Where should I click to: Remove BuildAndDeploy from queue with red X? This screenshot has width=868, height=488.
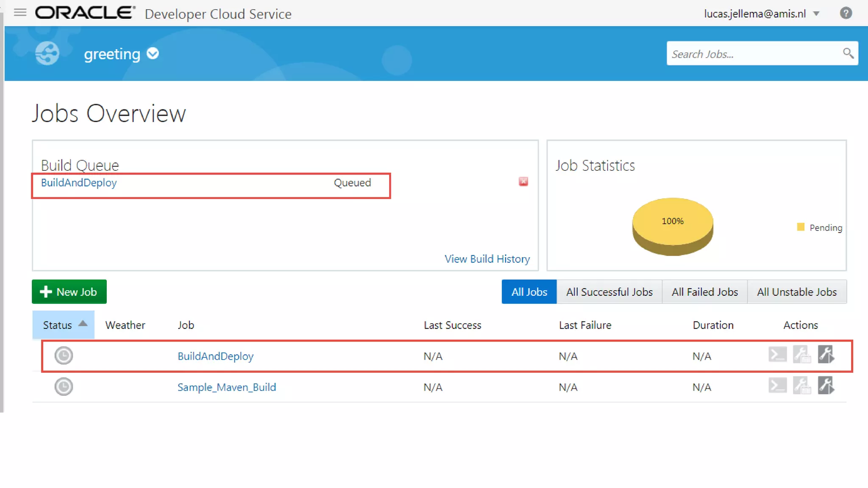[523, 182]
